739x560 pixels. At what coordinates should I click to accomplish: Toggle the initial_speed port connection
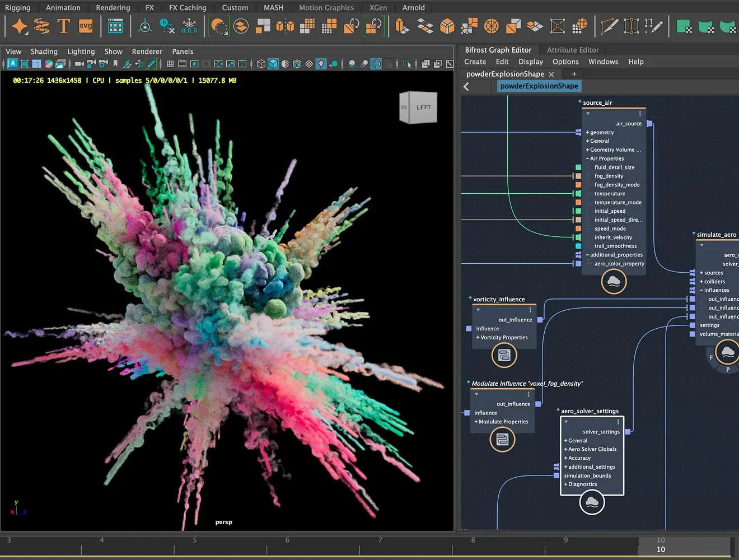coord(577,211)
